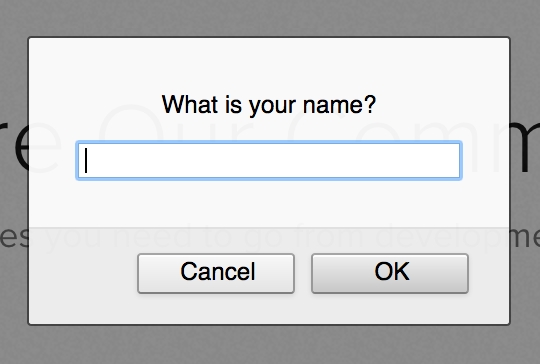The height and width of the screenshot is (364, 540).
Task: Click the dimmed subtitle text "es" behind dialog
Action: point(14,238)
